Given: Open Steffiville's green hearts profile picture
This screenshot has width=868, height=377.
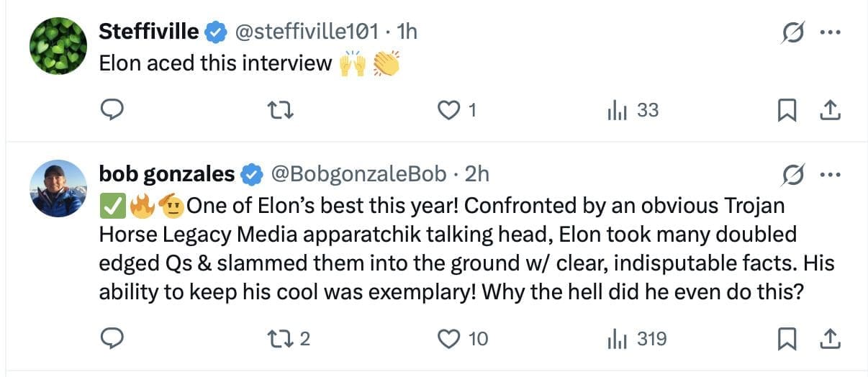Looking at the screenshot, I should 58,45.
